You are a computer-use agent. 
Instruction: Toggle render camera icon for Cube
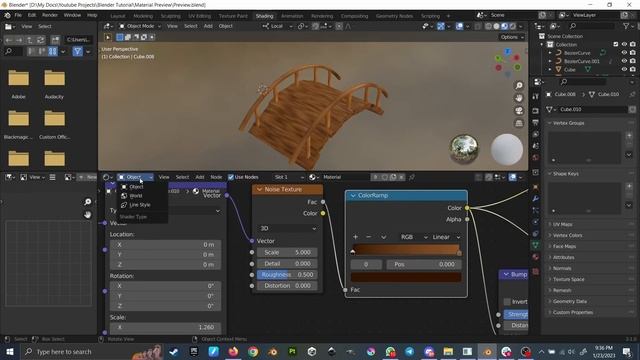[633, 69]
